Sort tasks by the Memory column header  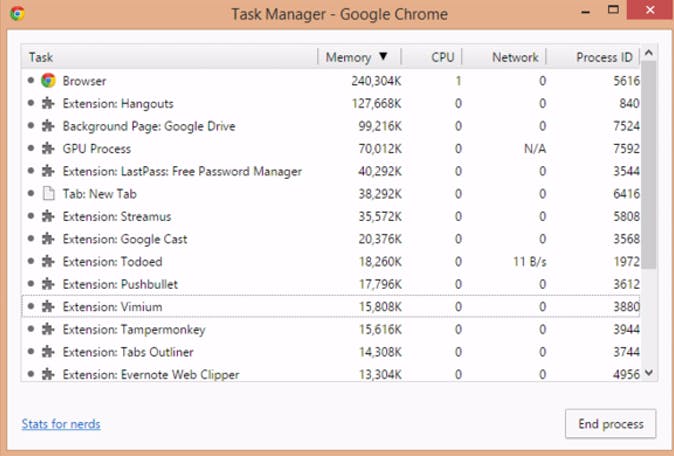point(357,57)
